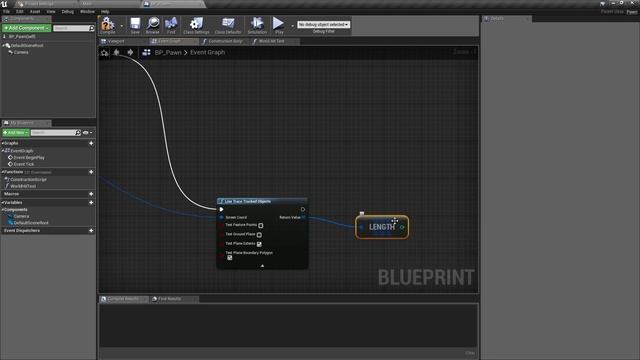Collapse the EventGraph tree node

pos(3,151)
